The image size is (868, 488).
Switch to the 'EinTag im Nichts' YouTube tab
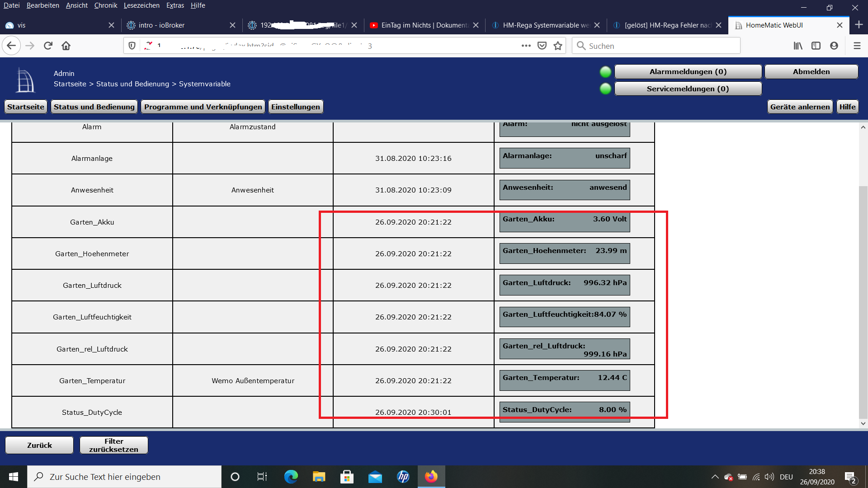[424, 25]
